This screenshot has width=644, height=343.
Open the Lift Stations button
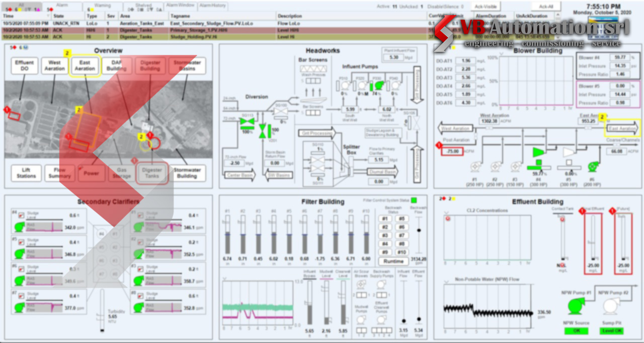click(x=26, y=173)
